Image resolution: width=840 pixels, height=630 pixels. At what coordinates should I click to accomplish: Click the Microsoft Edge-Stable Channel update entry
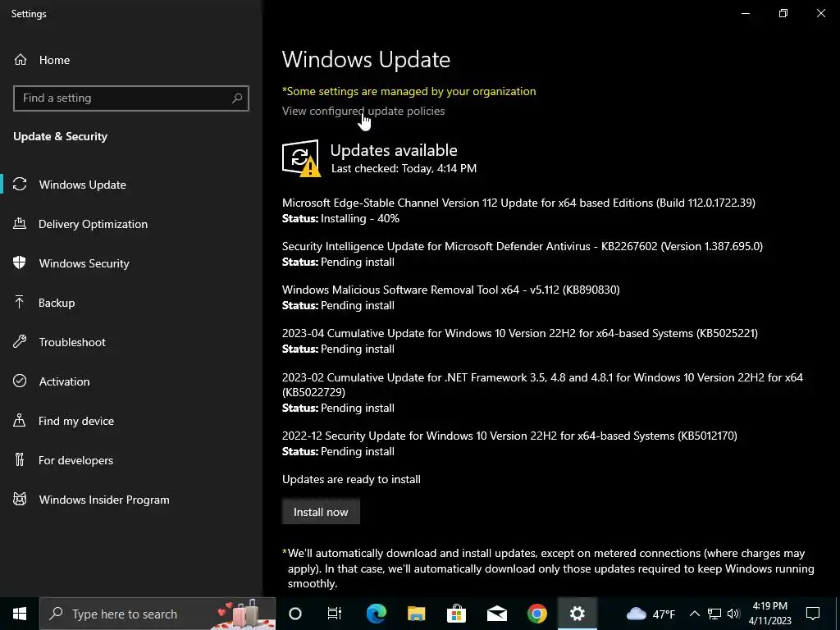(x=518, y=203)
